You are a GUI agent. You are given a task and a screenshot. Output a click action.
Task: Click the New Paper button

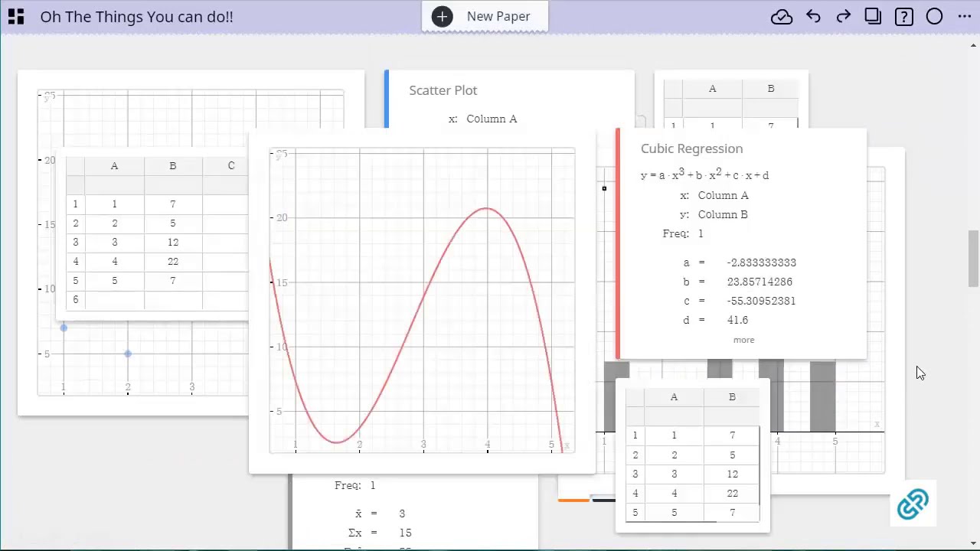point(485,16)
